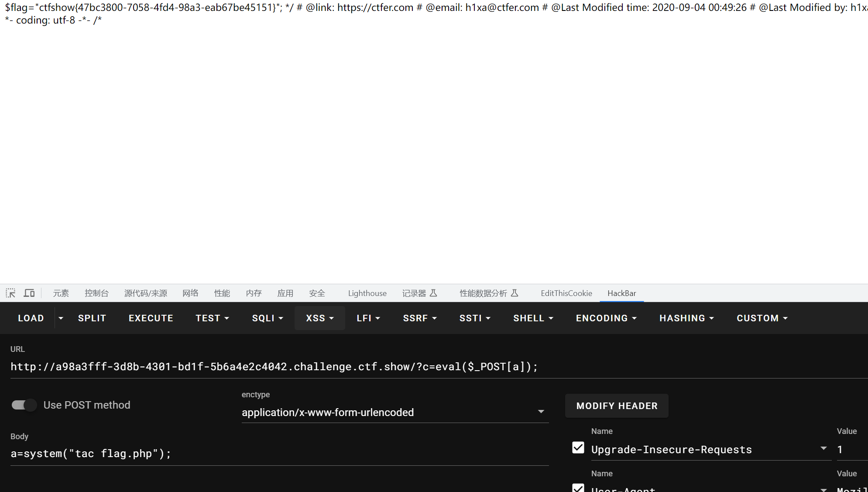Click the Body text field
Viewport: 868px width, 492px height.
coord(279,454)
